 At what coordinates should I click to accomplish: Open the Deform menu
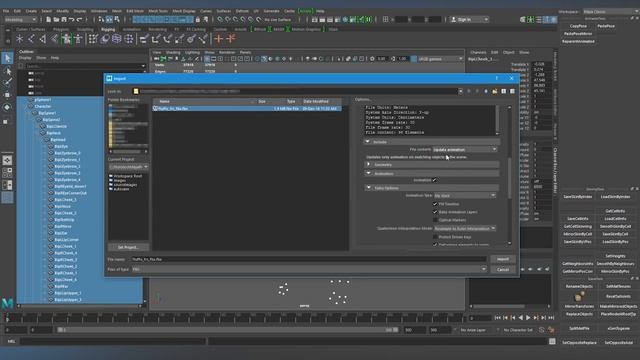(x=242, y=11)
